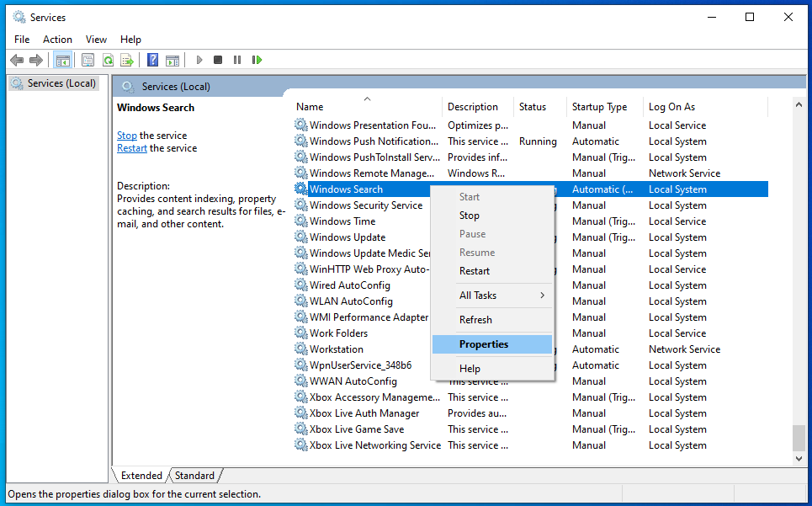Screen dimensions: 812x506
Task: Select Services (Local) in the console tree
Action: (61, 83)
